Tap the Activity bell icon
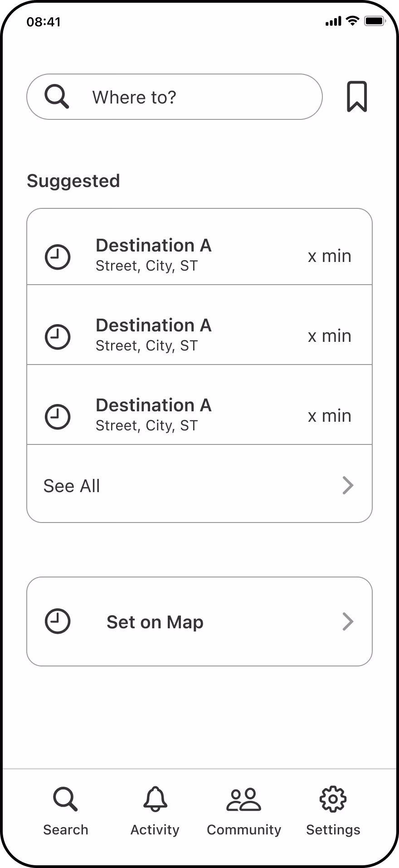This screenshot has width=399, height=868. [x=155, y=799]
